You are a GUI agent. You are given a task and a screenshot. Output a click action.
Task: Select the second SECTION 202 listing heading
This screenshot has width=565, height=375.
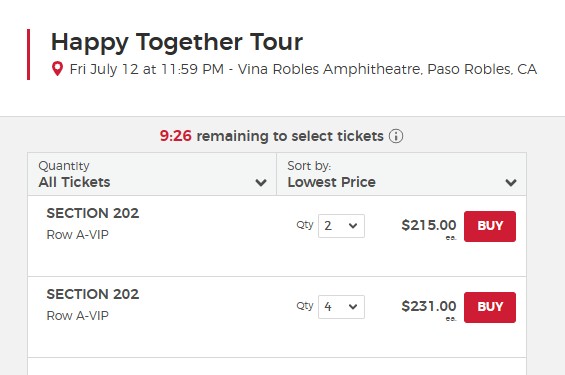coord(93,294)
